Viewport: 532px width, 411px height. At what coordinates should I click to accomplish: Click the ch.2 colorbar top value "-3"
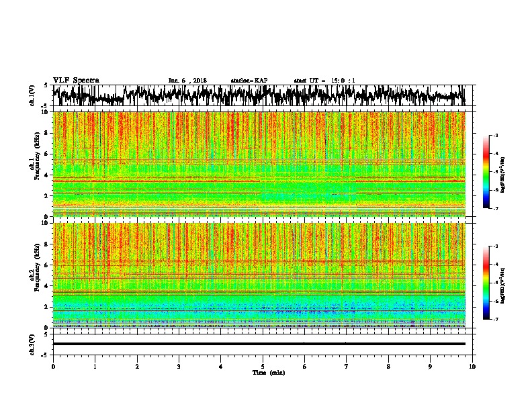pyautogui.click(x=496, y=246)
